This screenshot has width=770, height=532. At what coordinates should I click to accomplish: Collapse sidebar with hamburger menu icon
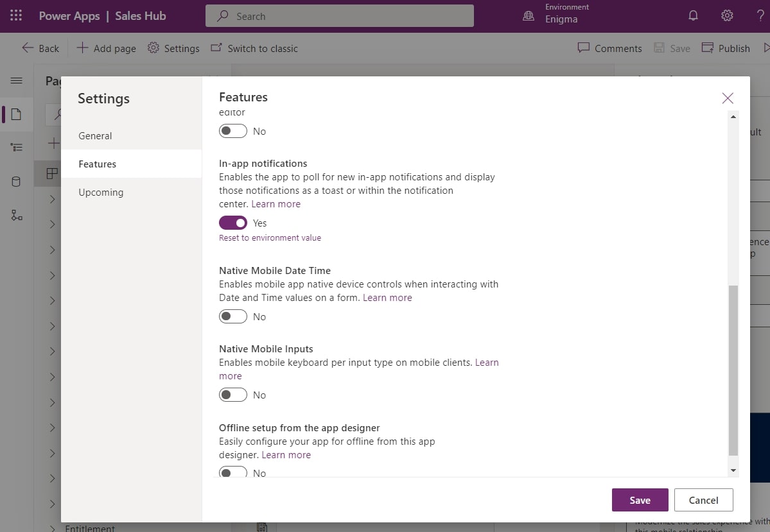click(x=17, y=80)
